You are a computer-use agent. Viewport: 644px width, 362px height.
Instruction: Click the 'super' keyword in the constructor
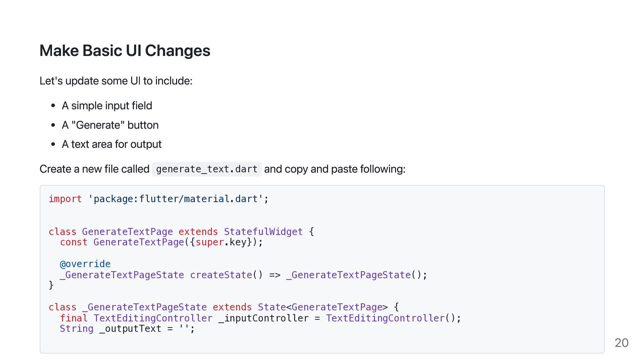(210, 242)
